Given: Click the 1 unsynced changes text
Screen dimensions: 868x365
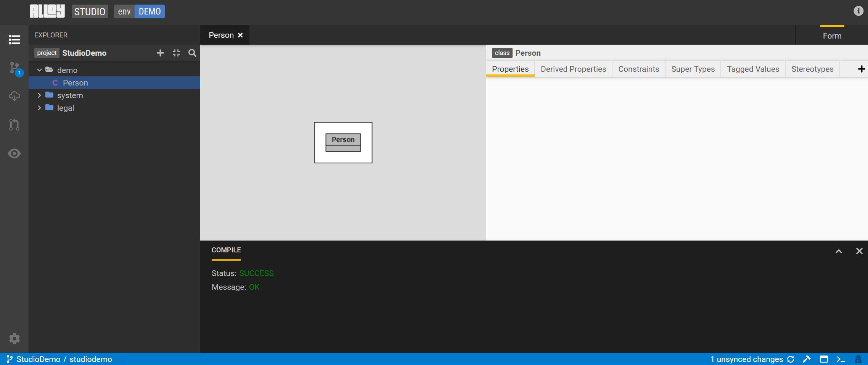Looking at the screenshot, I should (746, 359).
